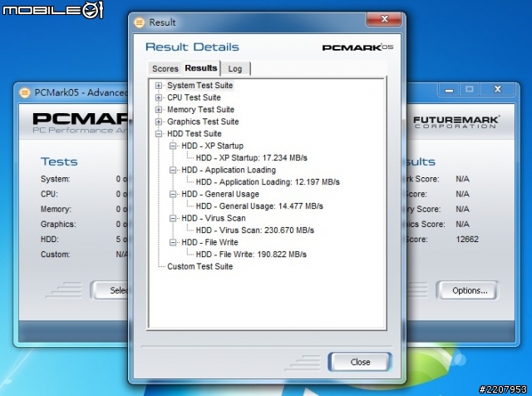Click the PCMark05 window title bar icon
Screen dimensions: 532x396
[x=24, y=92]
